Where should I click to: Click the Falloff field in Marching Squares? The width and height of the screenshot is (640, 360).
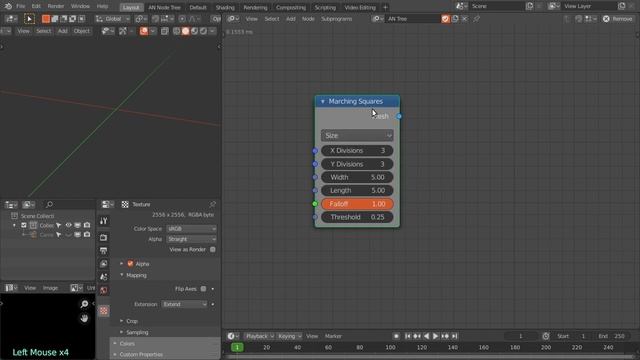point(357,204)
